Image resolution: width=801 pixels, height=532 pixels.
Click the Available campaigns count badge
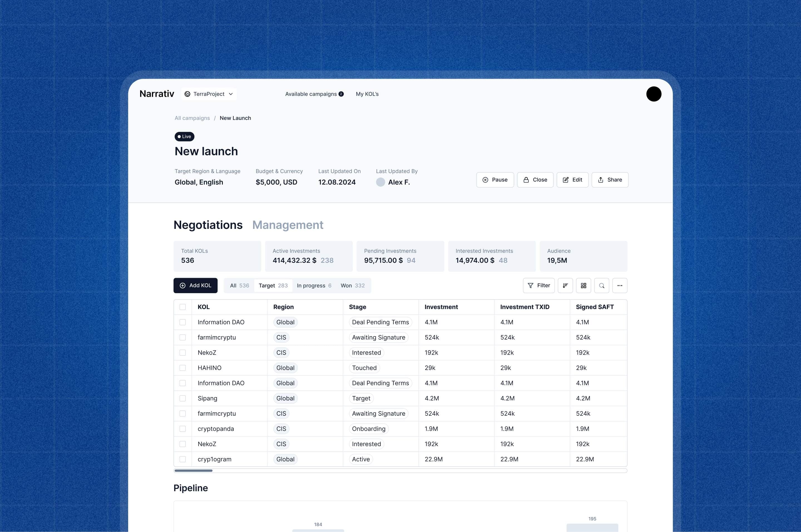[x=341, y=94]
